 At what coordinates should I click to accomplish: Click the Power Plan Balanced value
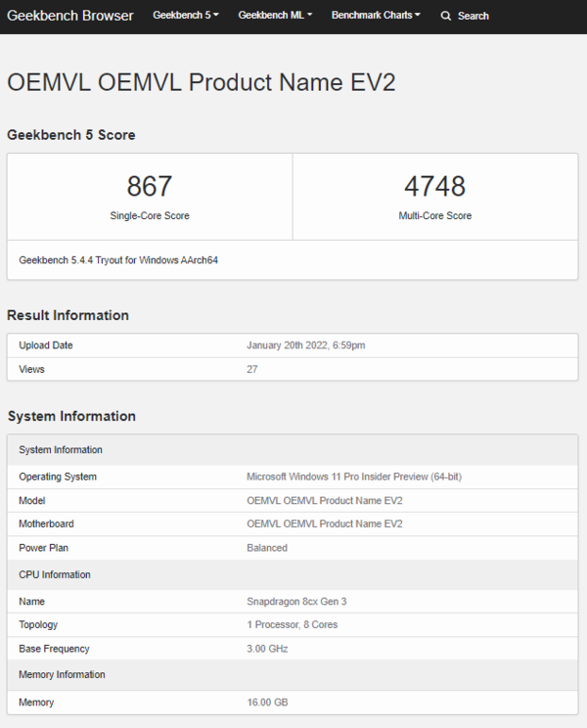pyautogui.click(x=267, y=548)
